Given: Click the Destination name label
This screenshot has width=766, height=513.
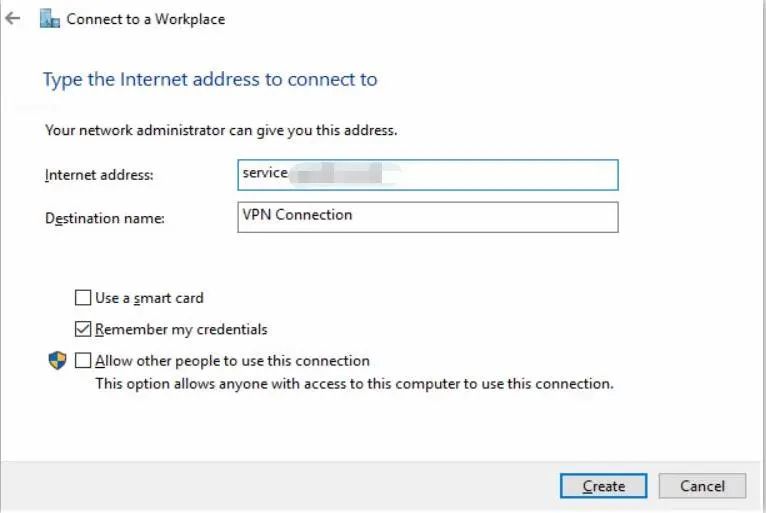Looking at the screenshot, I should [x=105, y=218].
